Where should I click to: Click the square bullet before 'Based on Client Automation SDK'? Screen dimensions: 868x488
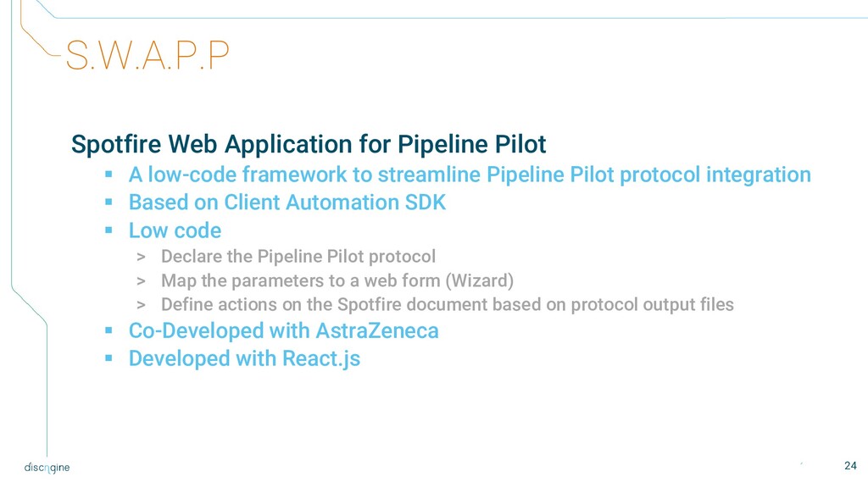(x=108, y=203)
